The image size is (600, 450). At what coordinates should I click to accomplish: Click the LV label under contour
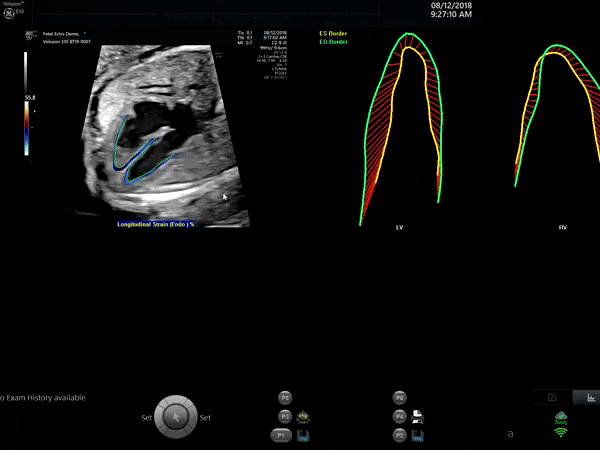pyautogui.click(x=399, y=228)
